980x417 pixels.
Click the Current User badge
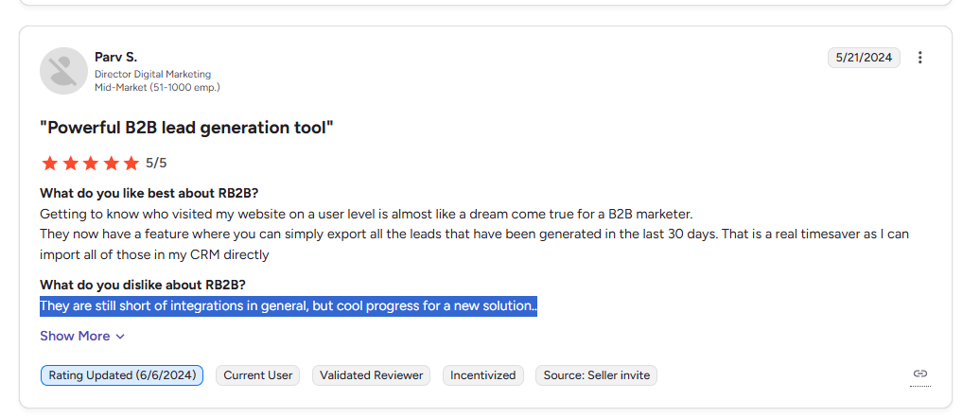[257, 375]
